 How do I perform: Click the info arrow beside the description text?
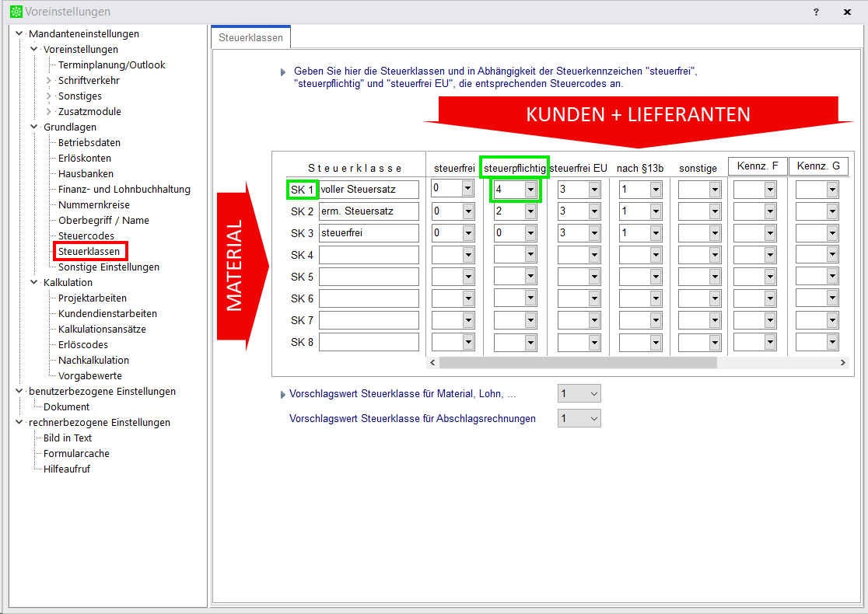(x=283, y=72)
